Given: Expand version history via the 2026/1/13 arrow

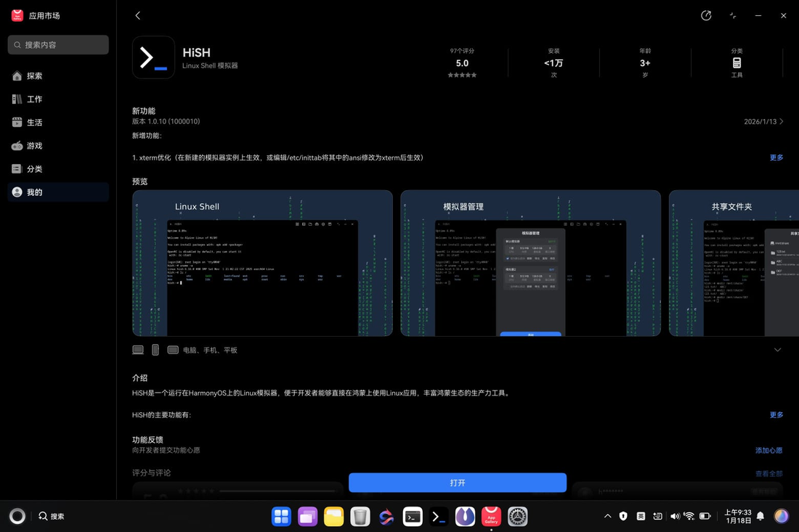Looking at the screenshot, I should coord(763,121).
